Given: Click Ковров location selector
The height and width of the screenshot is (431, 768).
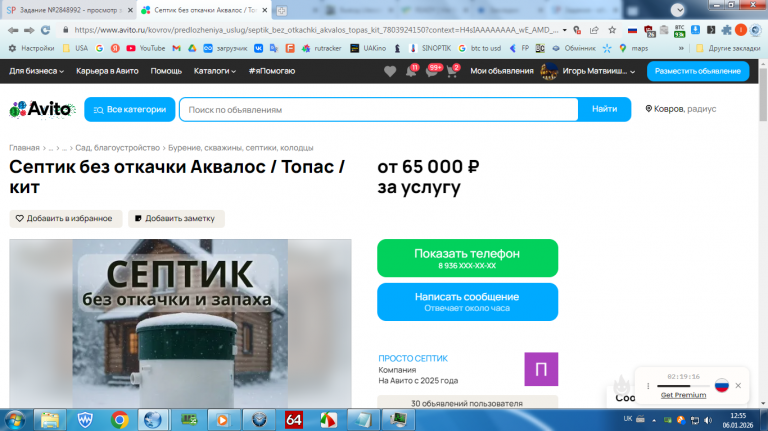Looking at the screenshot, I should [x=680, y=109].
